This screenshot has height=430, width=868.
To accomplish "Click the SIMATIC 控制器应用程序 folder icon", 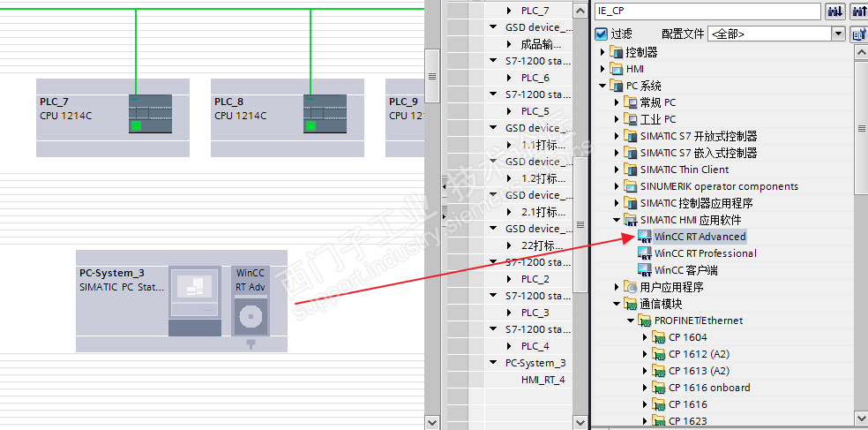I will [631, 203].
